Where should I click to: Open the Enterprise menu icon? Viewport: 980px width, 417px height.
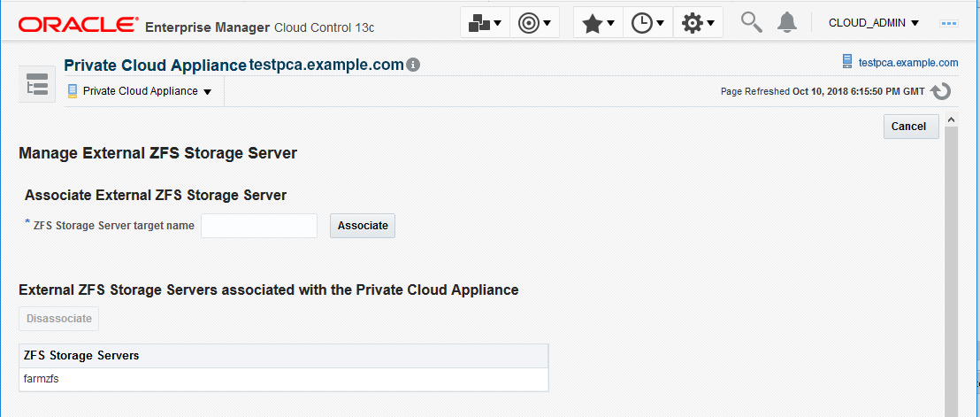click(x=485, y=23)
